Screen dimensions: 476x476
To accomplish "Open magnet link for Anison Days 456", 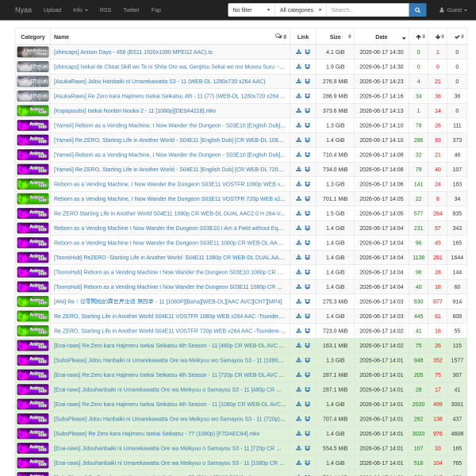I will tap(308, 52).
